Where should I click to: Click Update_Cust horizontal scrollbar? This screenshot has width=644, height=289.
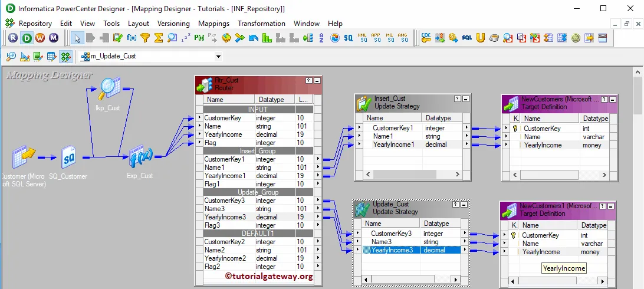pos(411,280)
